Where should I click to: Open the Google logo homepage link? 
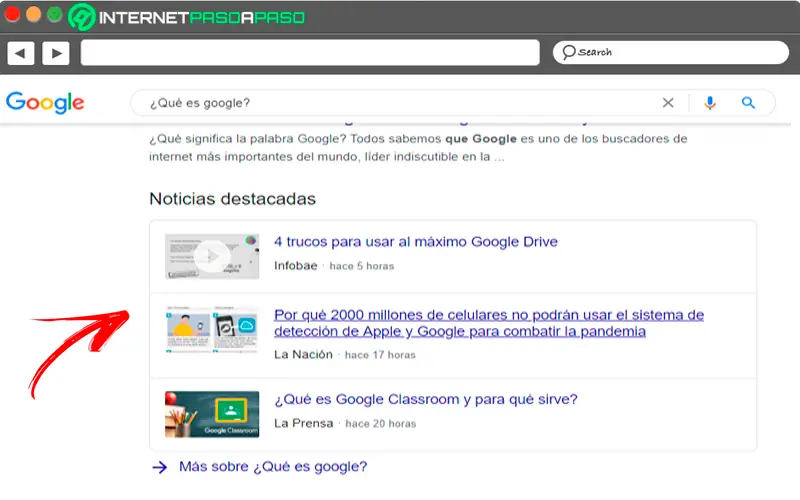45,103
